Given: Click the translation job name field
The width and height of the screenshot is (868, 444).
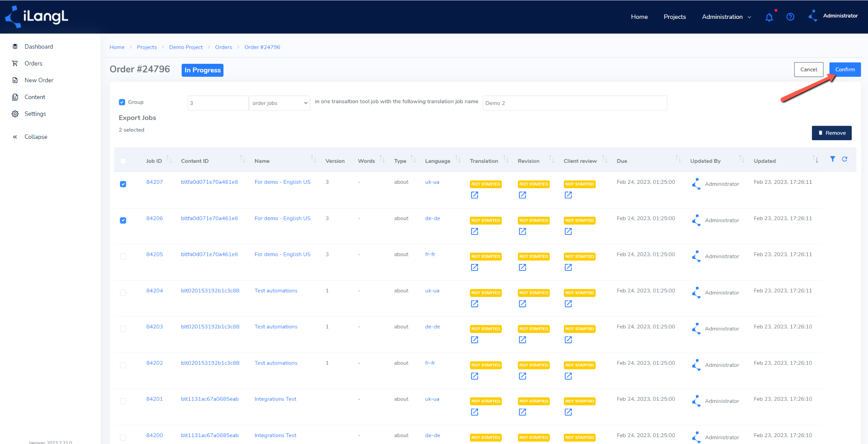Looking at the screenshot, I should (x=575, y=103).
